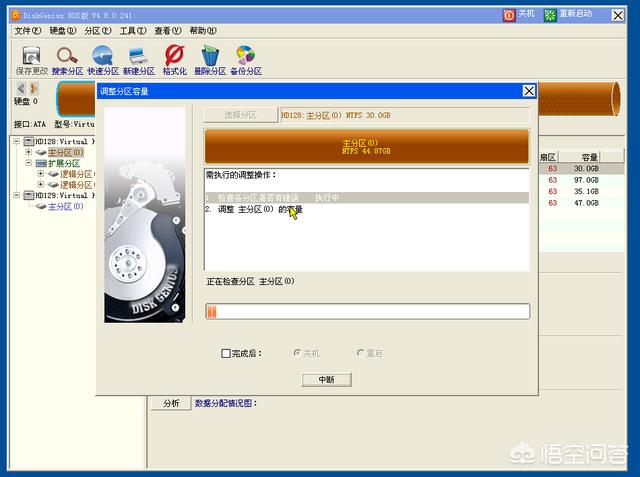640x477 pixels.
Task: Click the Analyze (分析) button
Action: click(x=171, y=403)
